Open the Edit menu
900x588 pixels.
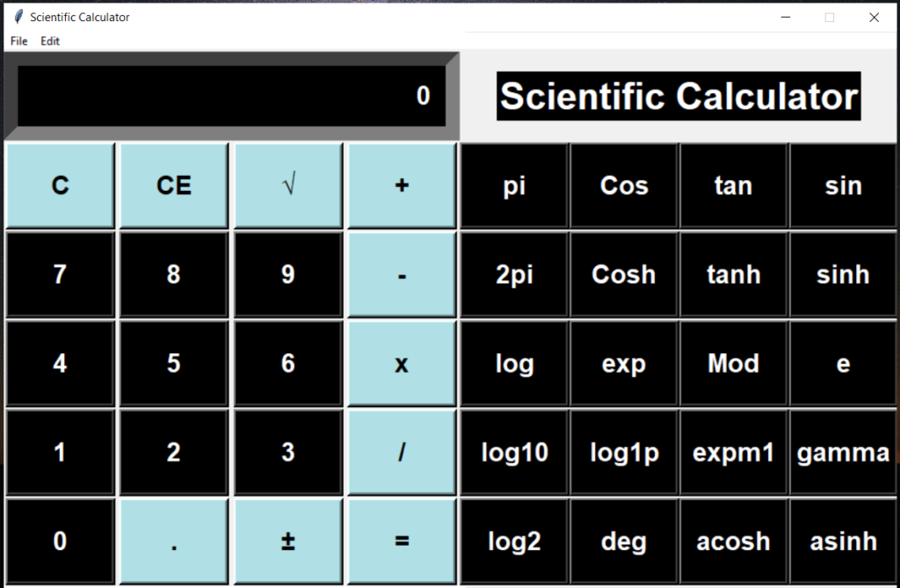point(50,40)
